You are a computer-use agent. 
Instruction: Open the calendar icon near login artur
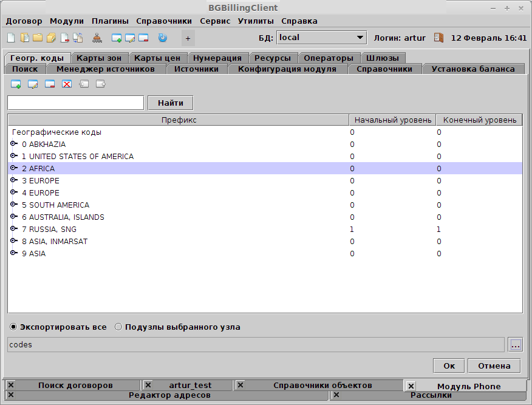(438, 37)
